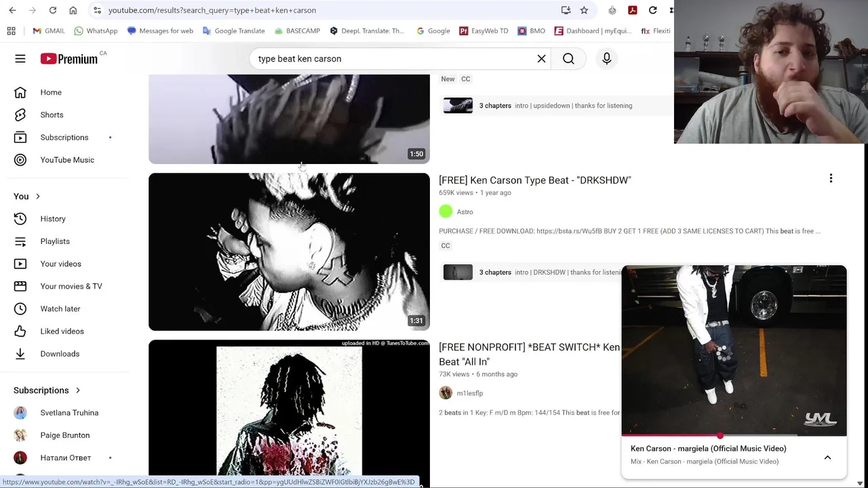Open the GMAIL bookmark
The width and height of the screenshot is (868, 488).
pyautogui.click(x=49, y=30)
